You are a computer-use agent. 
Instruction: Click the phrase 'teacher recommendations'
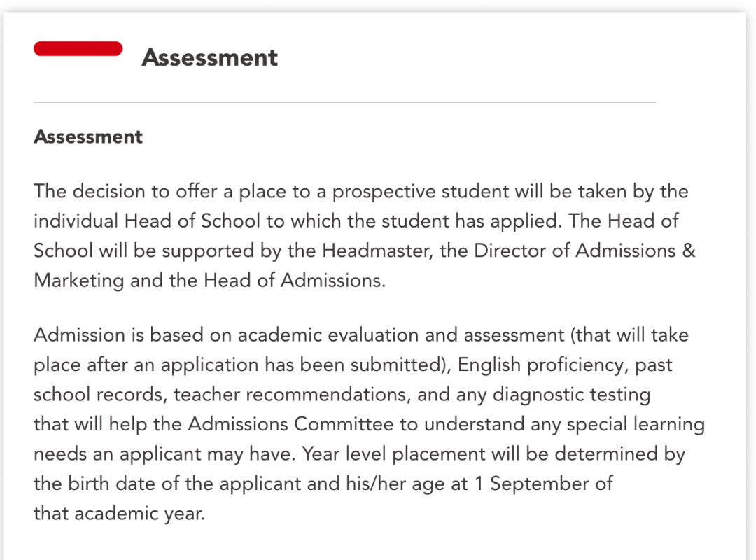click(x=292, y=395)
